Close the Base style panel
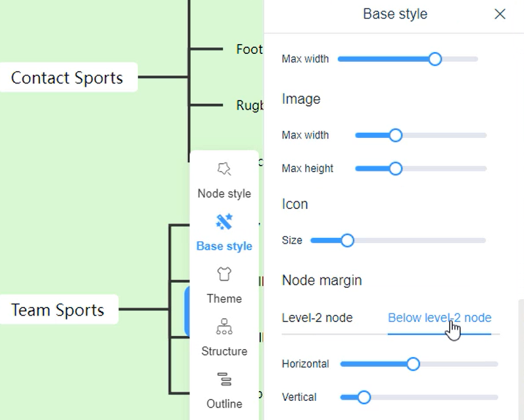Viewport: 524px width, 420px height. point(500,14)
